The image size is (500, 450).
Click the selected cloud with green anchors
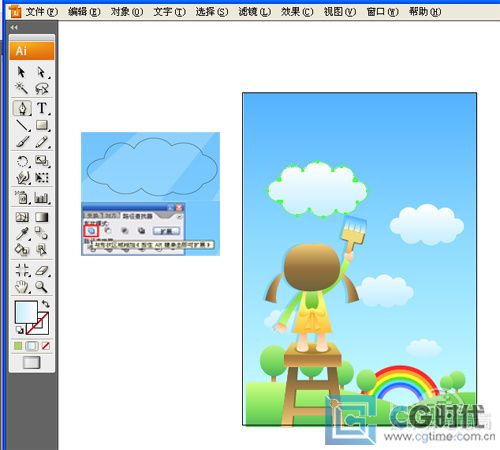point(317,189)
